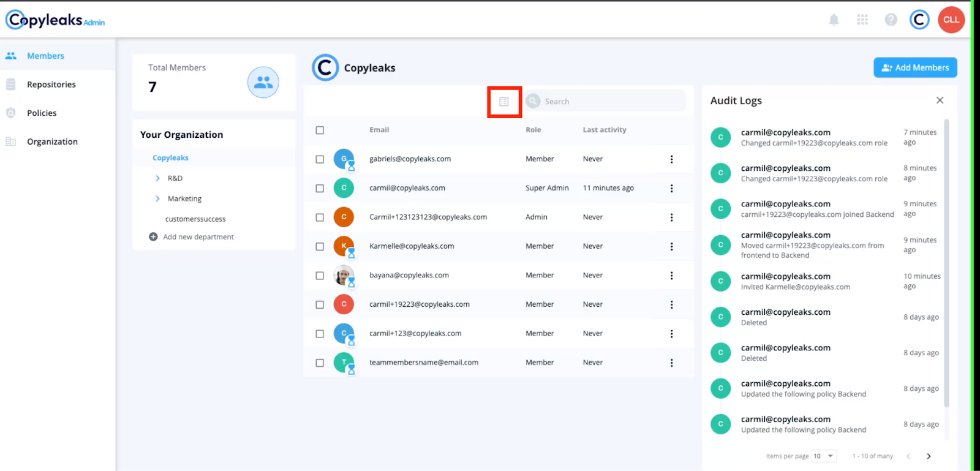980x471 pixels.
Task: Open options menu for carmil+19223@copyleaks.com
Action: tap(671, 305)
